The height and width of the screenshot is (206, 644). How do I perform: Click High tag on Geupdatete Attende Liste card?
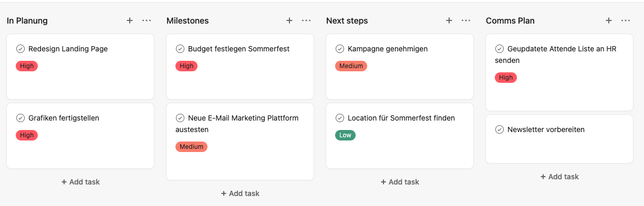tap(506, 78)
